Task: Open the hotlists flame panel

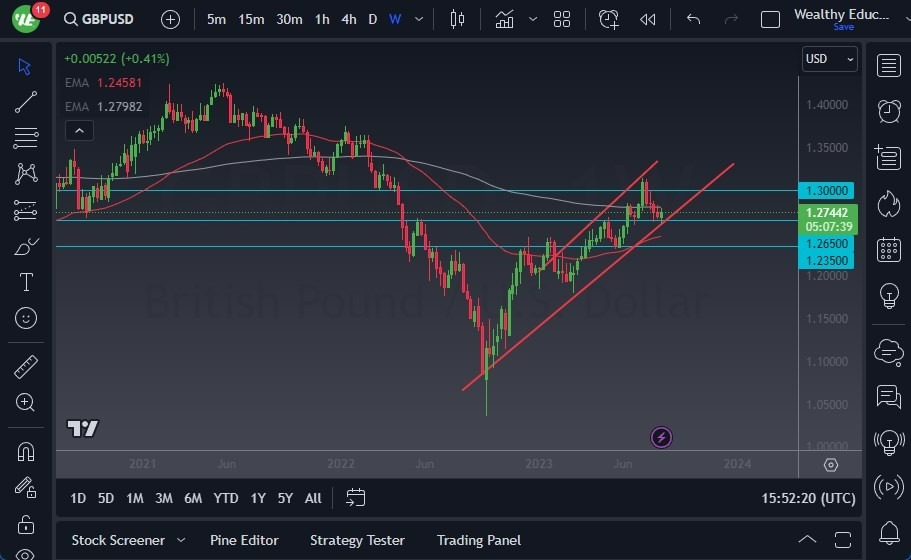Action: pyautogui.click(x=889, y=204)
